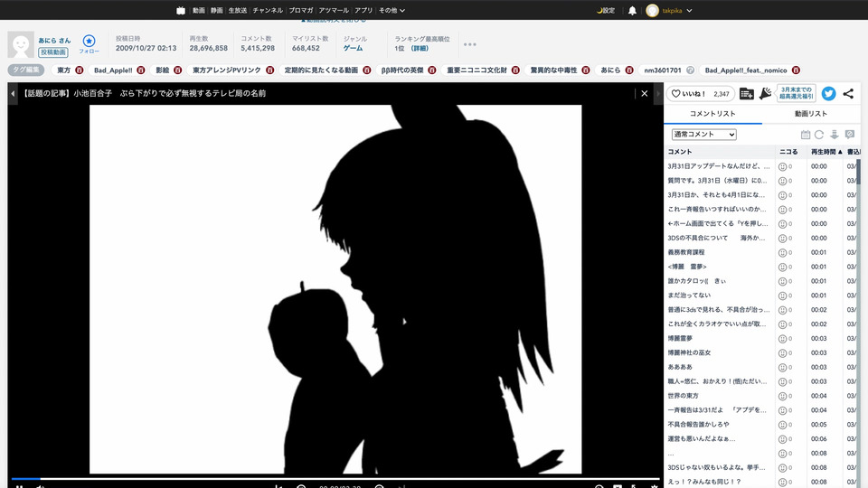The height and width of the screenshot is (488, 868).
Task: Switch to コメントリスト tab
Action: pos(712,114)
